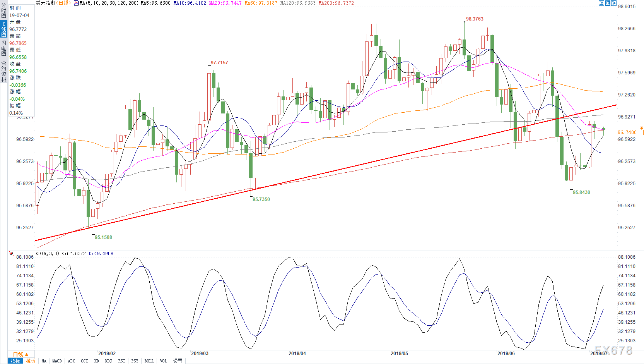
Task: Click the 19-07-04 date in info panel
Action: pyautogui.click(x=19, y=15)
